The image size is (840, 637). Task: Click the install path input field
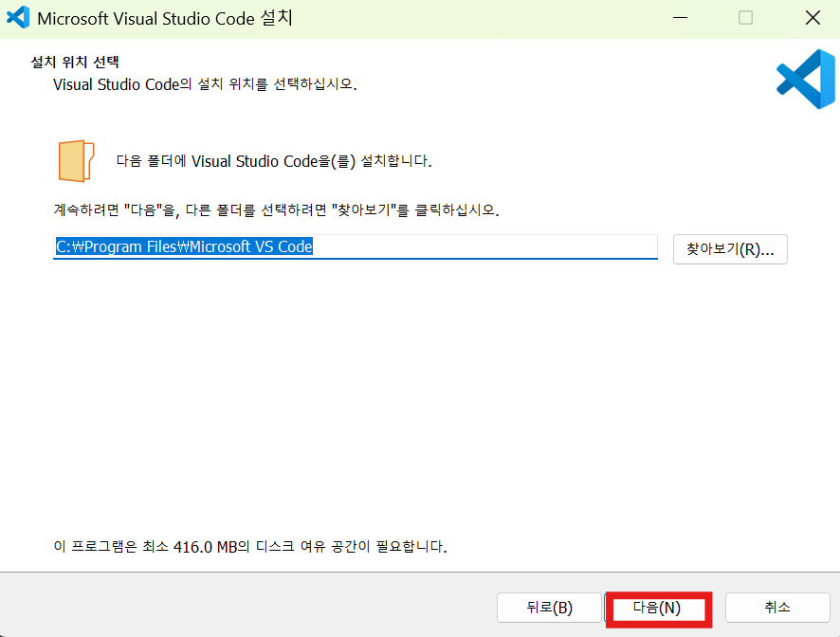356,247
